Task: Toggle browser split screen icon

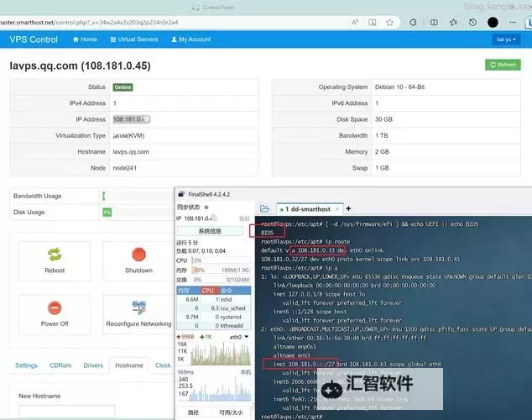Action: (434, 23)
